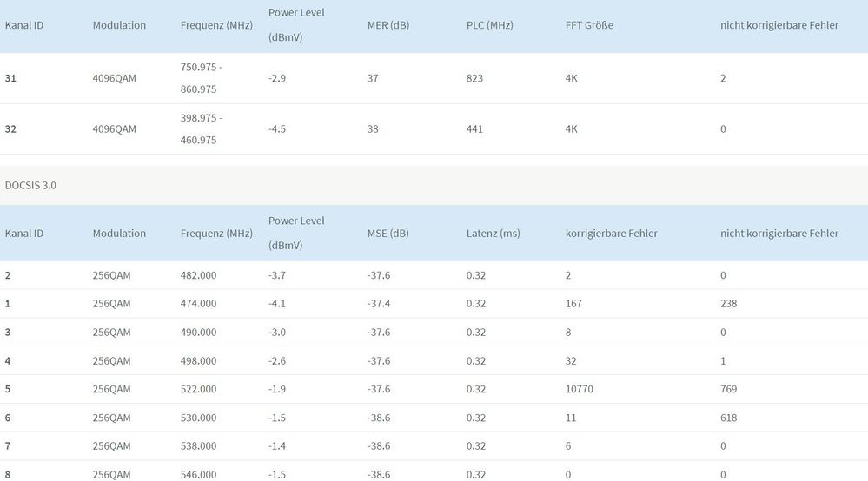Click the 'MSE (dB)' column header

pyautogui.click(x=388, y=233)
